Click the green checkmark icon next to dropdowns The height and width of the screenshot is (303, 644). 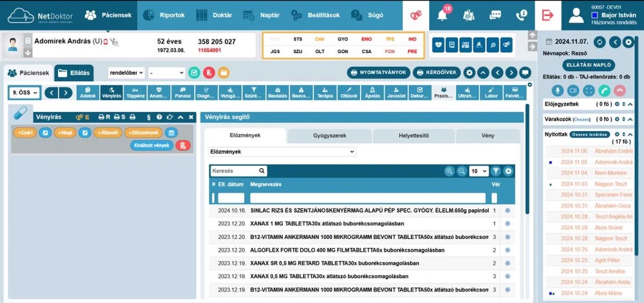pyautogui.click(x=194, y=73)
